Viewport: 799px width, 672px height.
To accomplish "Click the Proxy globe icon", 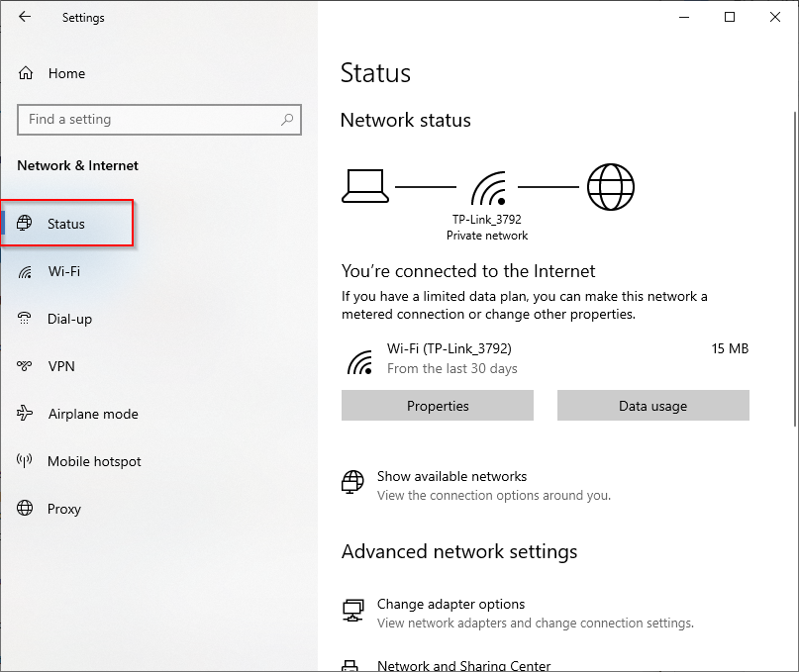I will click(x=26, y=509).
